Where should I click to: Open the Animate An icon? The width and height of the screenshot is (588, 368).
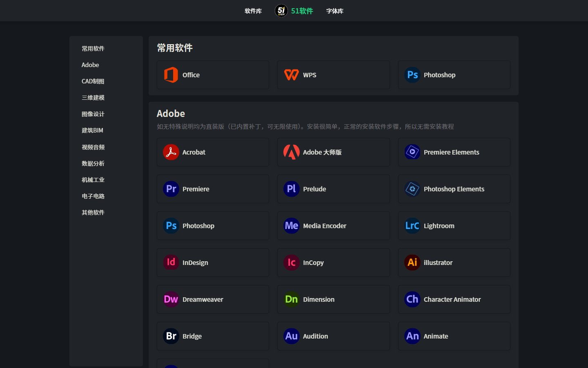tap(412, 336)
